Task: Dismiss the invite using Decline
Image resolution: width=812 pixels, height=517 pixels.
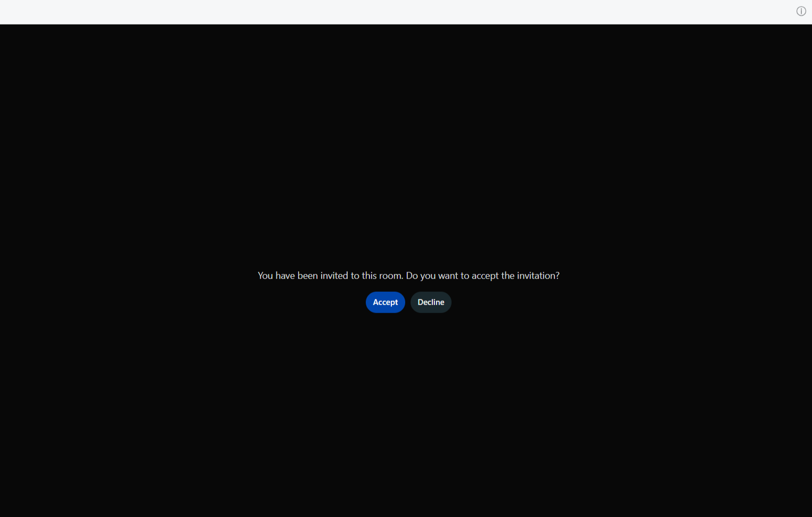Action: click(431, 302)
